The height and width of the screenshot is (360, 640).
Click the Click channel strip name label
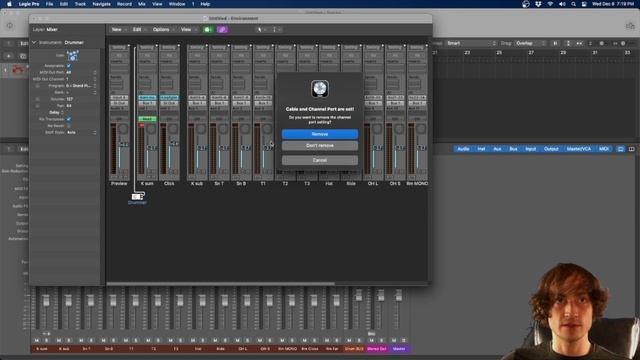coord(169,184)
